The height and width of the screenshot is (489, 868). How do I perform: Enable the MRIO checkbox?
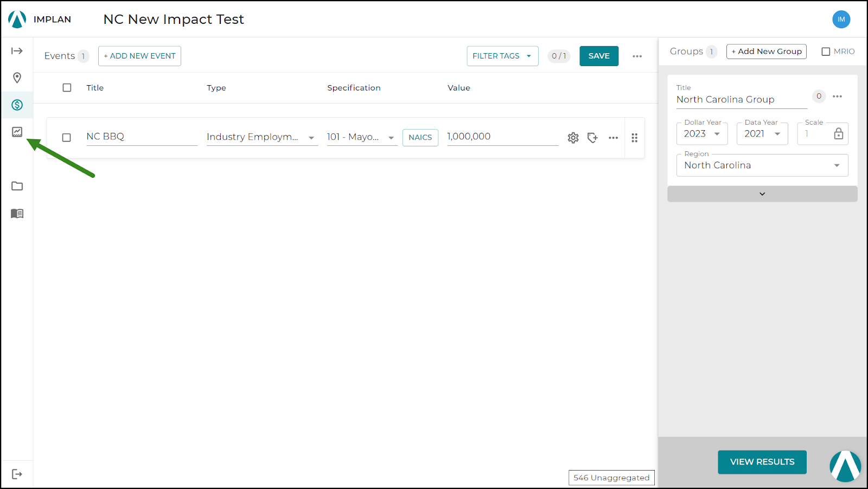pos(826,51)
